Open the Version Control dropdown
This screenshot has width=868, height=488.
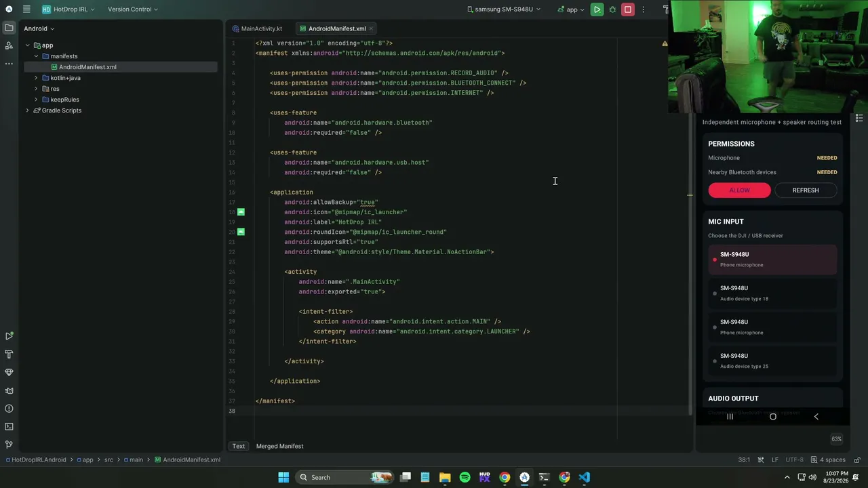click(133, 9)
